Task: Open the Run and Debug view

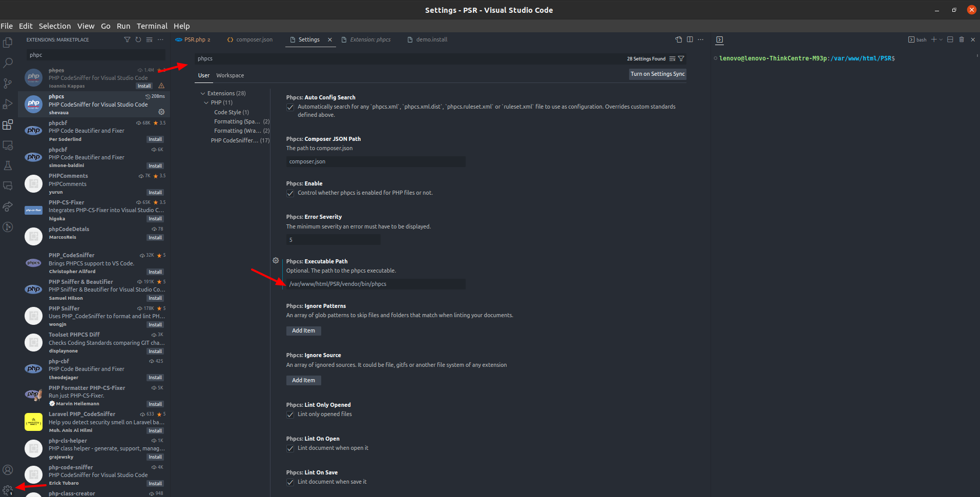Action: tap(8, 104)
